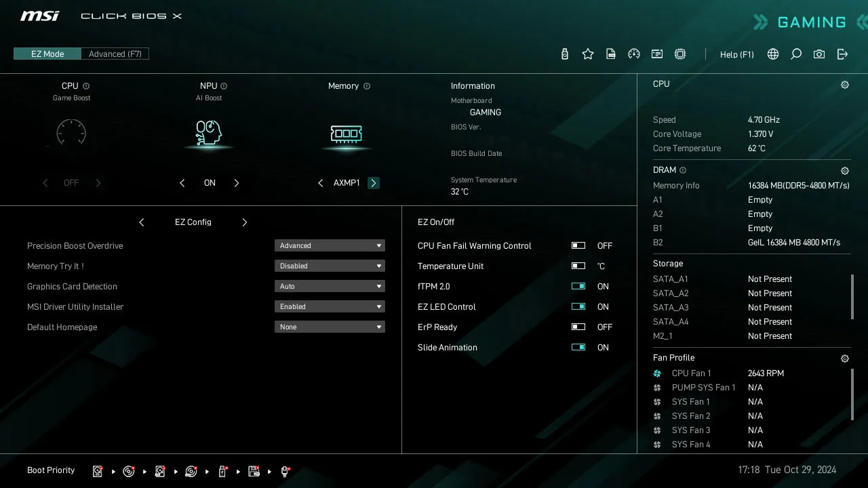Click the Boot Priority label
Screen dimensions: 868x488
[x=51, y=470]
